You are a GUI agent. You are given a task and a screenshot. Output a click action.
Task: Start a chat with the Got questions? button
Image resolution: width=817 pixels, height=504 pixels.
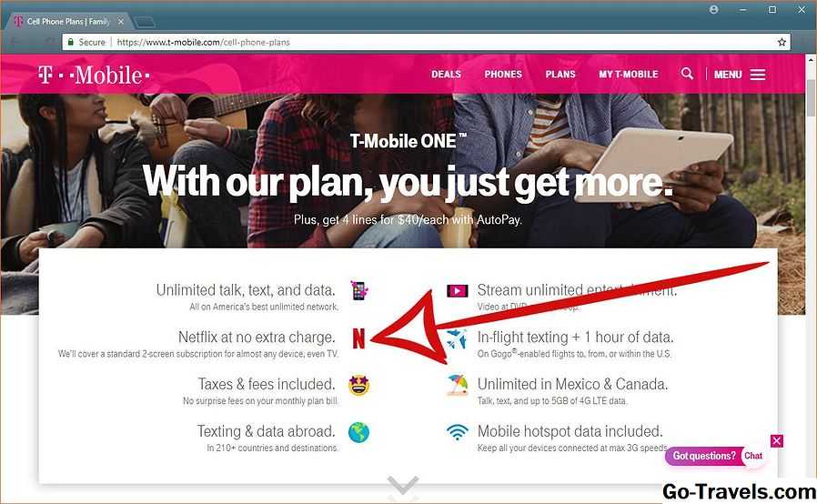point(715,456)
